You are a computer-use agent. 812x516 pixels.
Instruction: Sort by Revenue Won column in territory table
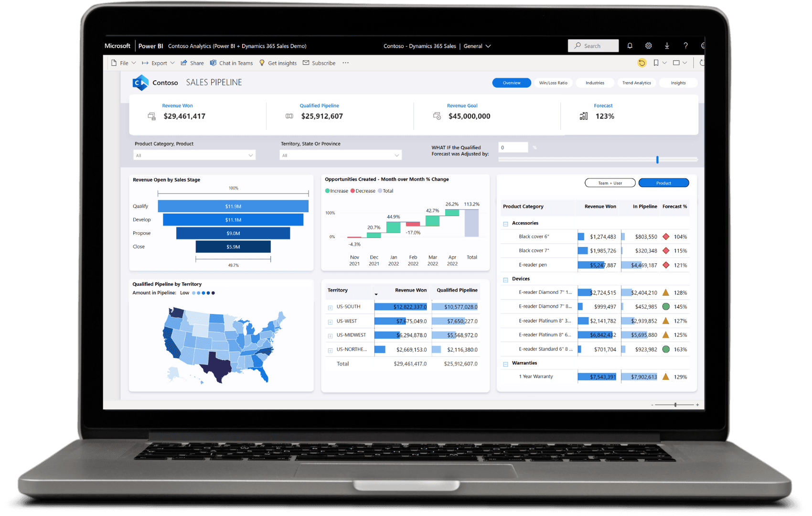click(x=411, y=290)
